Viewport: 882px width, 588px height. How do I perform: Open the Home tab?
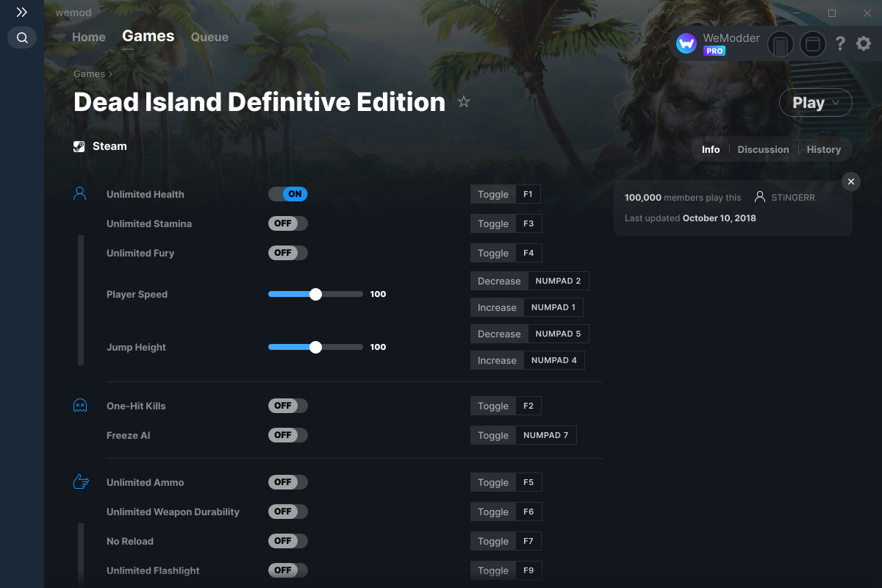(x=89, y=37)
